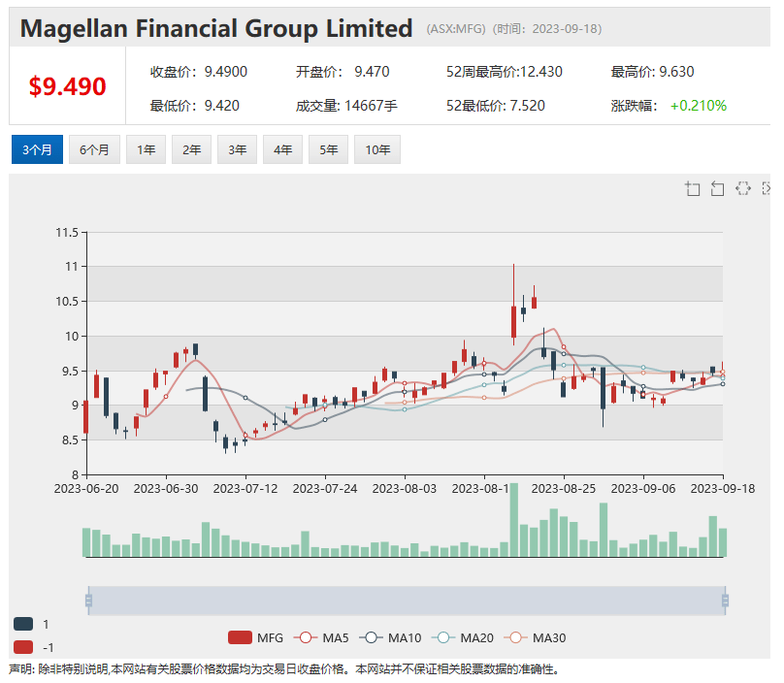Click the left handle of the zoom slider

coord(88,601)
